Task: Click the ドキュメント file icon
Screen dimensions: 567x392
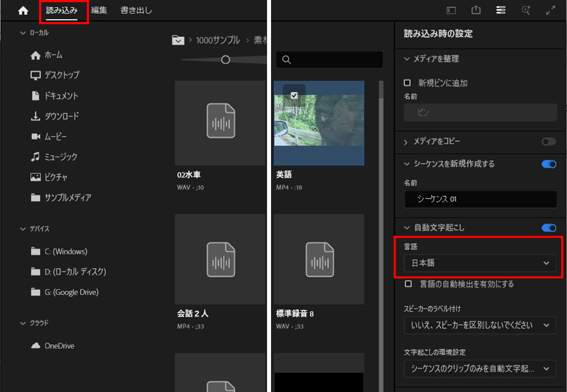Action: click(35, 96)
